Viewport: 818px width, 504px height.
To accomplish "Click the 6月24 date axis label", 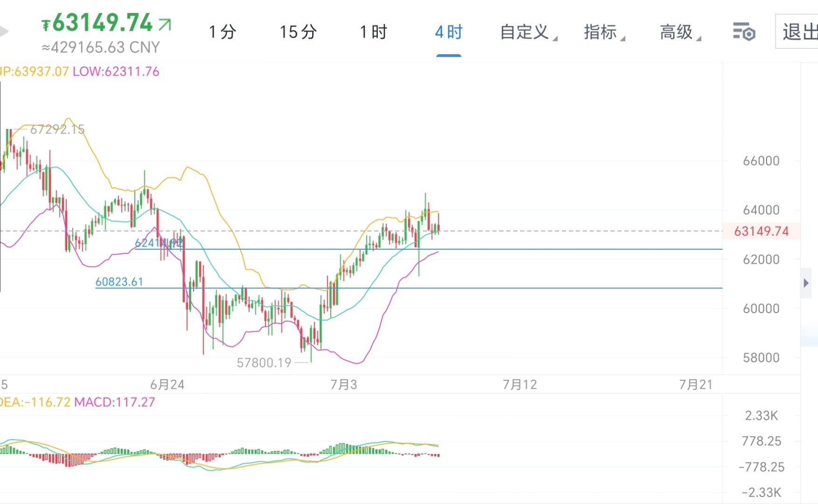I will click(167, 385).
